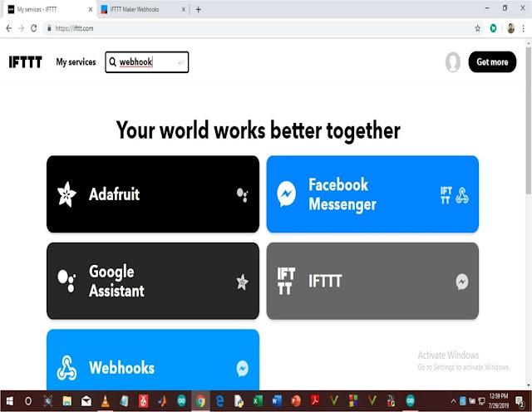This screenshot has height=412, width=532.
Task: Click the Get more button
Action: point(492,62)
